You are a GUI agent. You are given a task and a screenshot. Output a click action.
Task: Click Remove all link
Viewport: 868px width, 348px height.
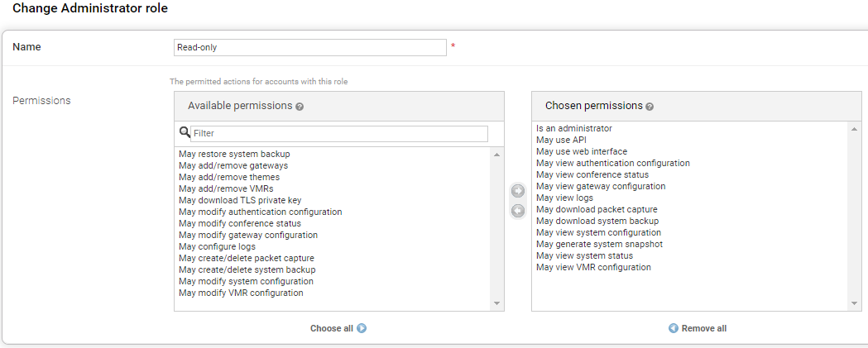pyautogui.click(x=703, y=328)
